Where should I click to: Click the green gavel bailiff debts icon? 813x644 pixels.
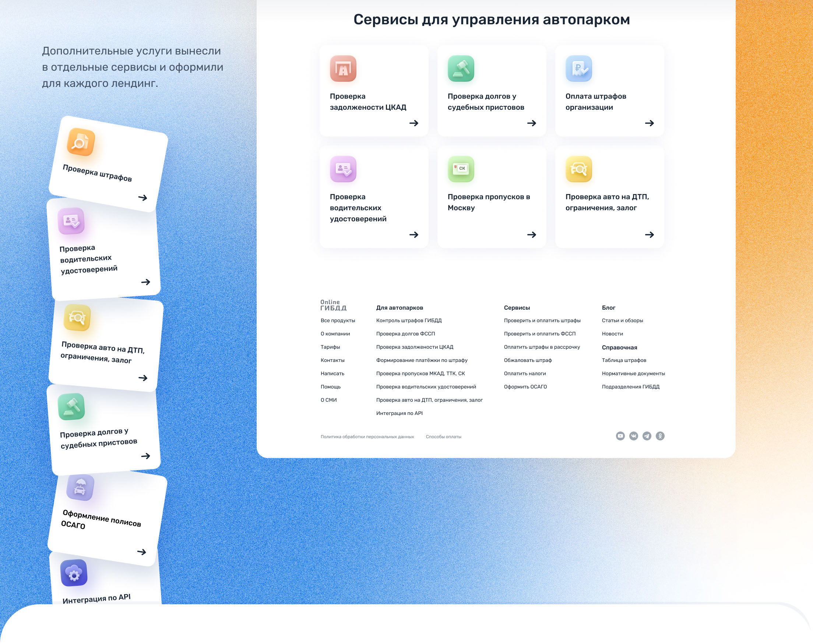click(460, 68)
